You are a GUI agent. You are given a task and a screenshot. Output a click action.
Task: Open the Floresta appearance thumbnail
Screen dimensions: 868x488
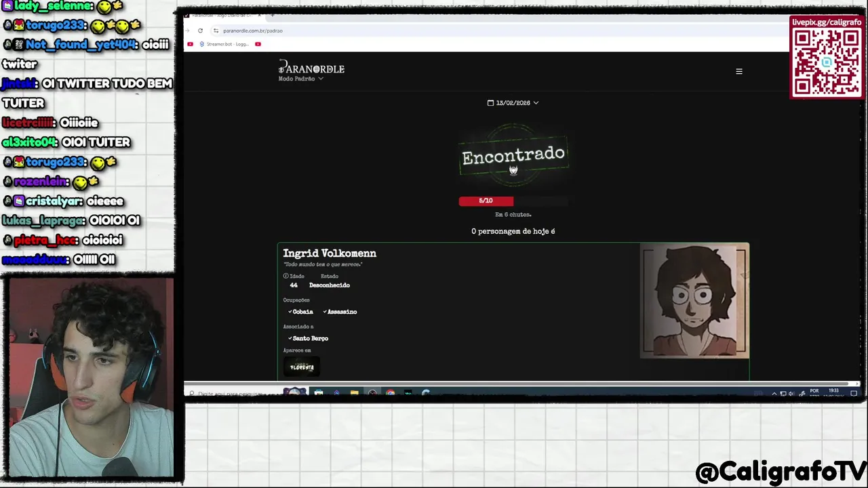click(302, 367)
